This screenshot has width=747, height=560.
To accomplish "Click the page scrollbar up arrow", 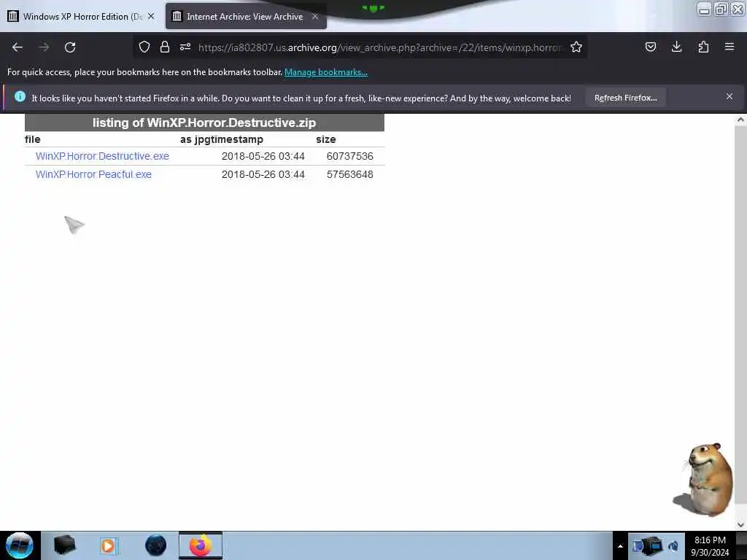I will pyautogui.click(x=740, y=120).
